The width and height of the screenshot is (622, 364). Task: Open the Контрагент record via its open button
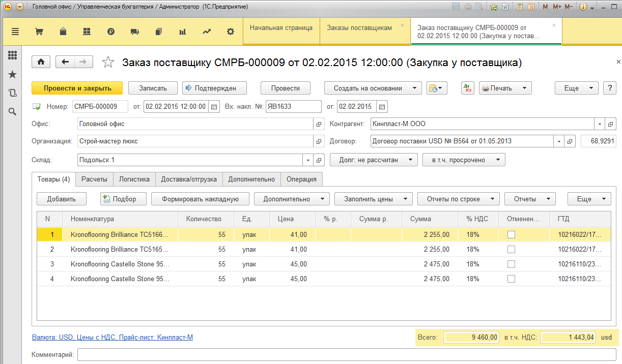click(x=611, y=124)
